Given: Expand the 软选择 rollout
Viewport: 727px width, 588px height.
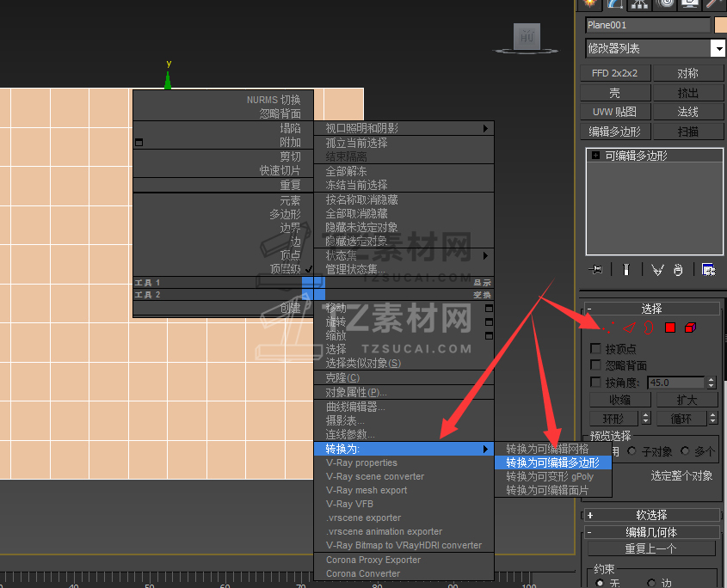Looking at the screenshot, I should pyautogui.click(x=651, y=515).
